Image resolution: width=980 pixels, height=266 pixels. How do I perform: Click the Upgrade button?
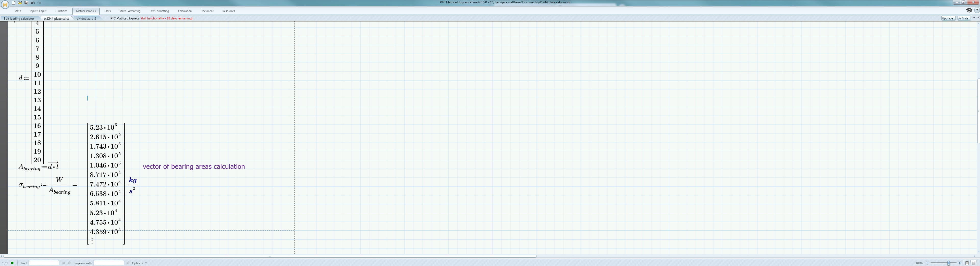tap(948, 18)
